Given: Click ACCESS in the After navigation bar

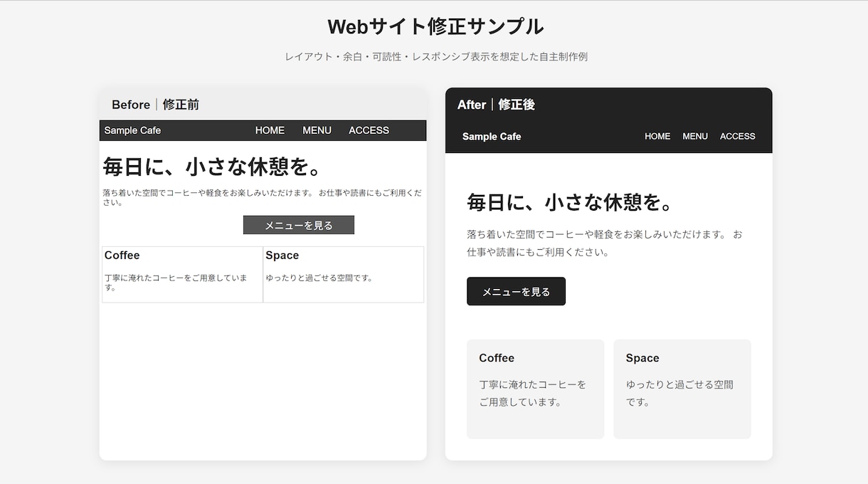Looking at the screenshot, I should coord(737,136).
